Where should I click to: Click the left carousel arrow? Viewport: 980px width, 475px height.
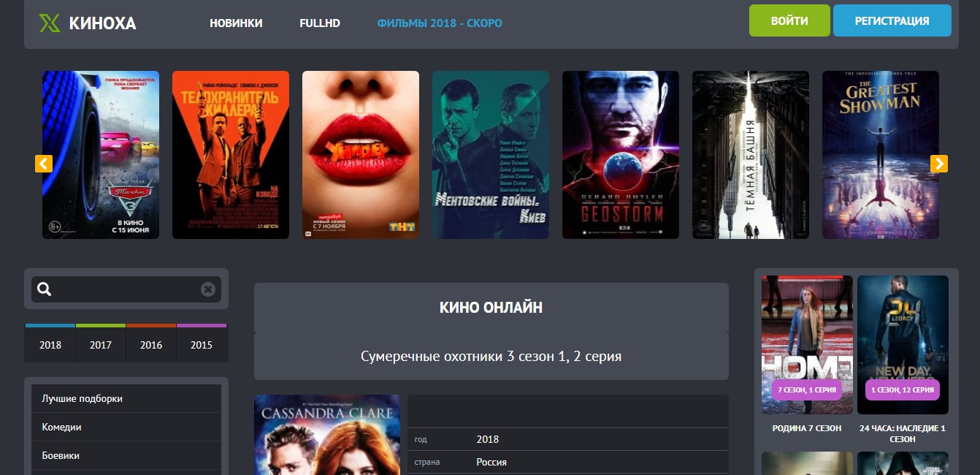44,164
